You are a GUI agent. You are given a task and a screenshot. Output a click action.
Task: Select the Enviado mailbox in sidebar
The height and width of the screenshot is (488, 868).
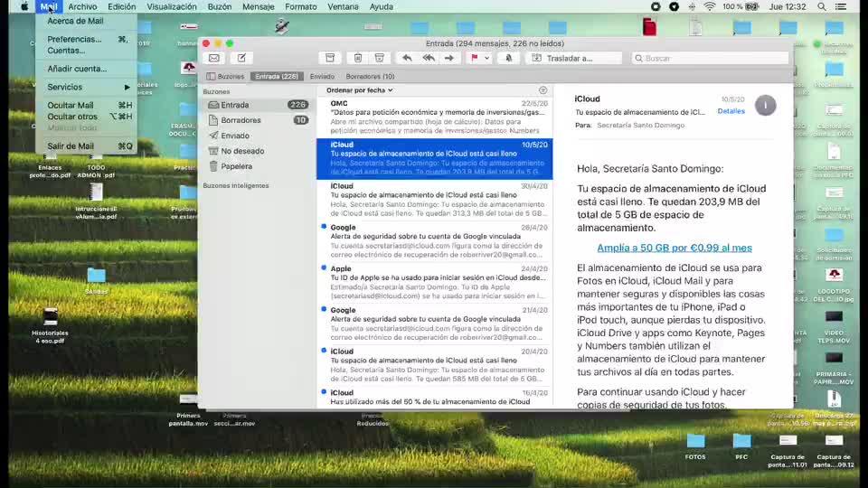tap(258, 136)
